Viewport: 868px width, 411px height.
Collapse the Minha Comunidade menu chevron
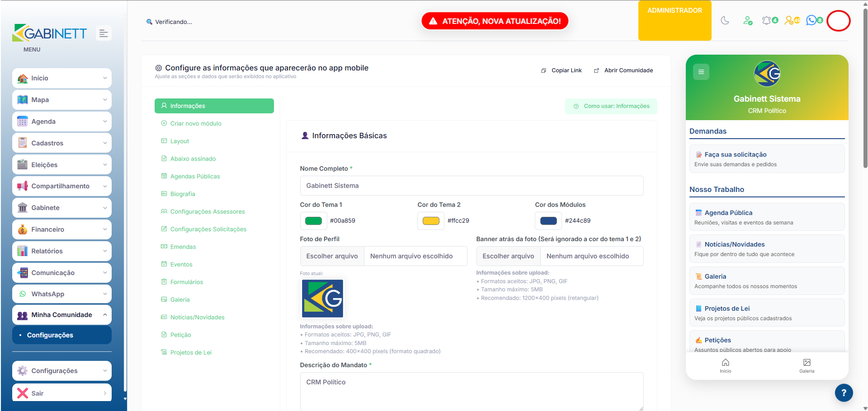pos(105,315)
